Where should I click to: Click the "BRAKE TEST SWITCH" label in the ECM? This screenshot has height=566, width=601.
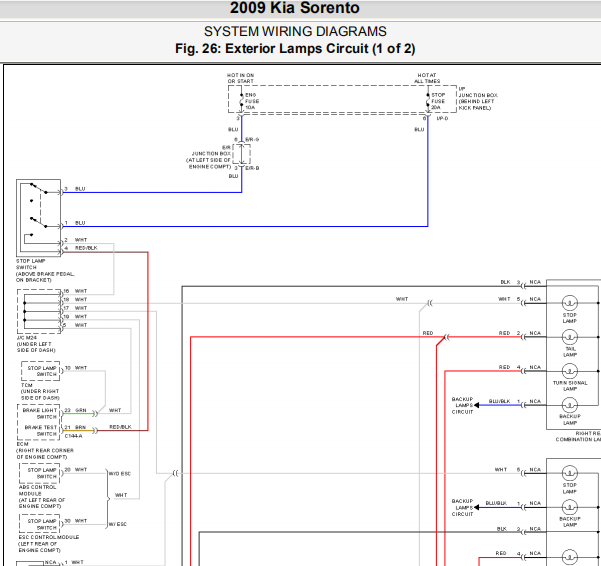(41, 430)
